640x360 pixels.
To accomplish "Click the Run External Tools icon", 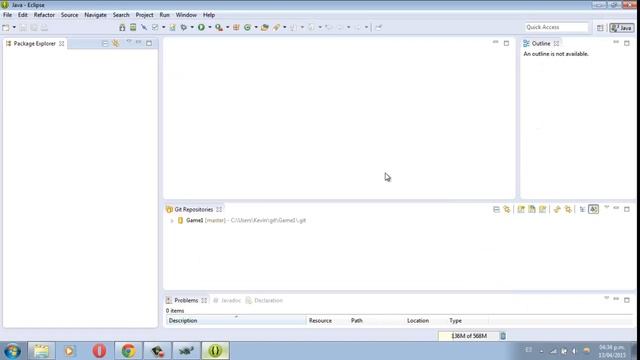I will (x=219, y=27).
